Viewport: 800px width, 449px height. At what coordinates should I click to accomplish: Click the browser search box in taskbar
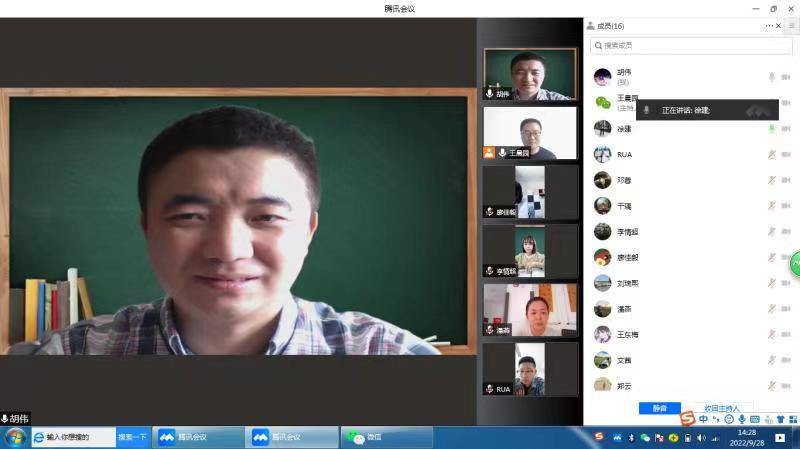point(74,437)
